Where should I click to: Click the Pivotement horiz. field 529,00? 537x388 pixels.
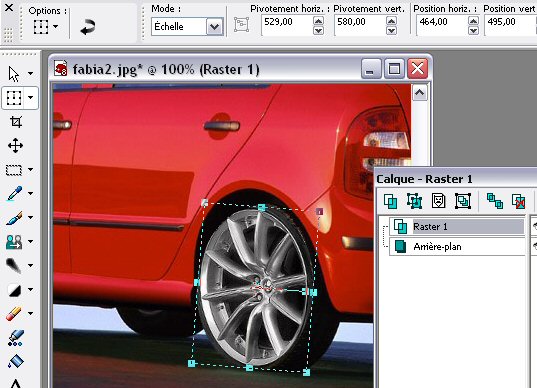tap(287, 25)
